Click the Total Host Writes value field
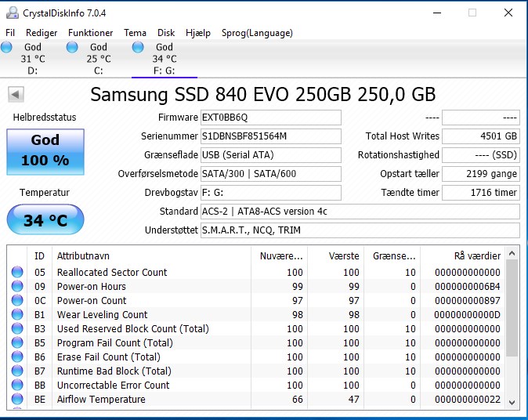528x420 pixels. (481, 136)
